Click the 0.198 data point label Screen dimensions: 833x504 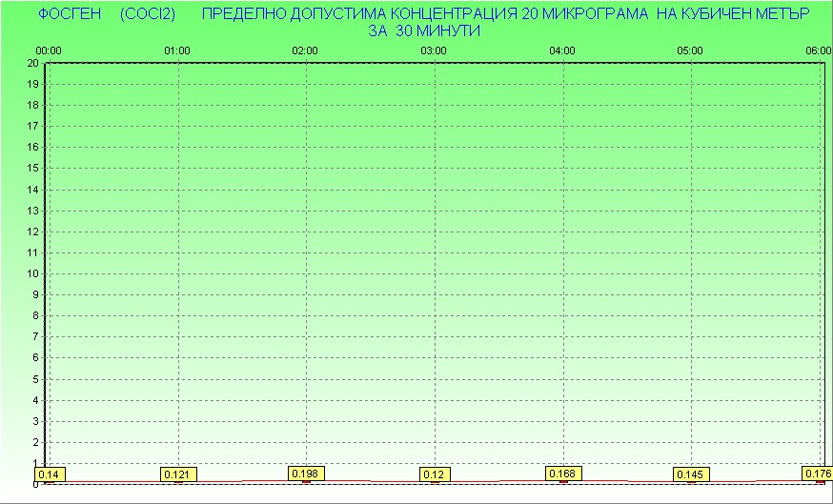[306, 473]
